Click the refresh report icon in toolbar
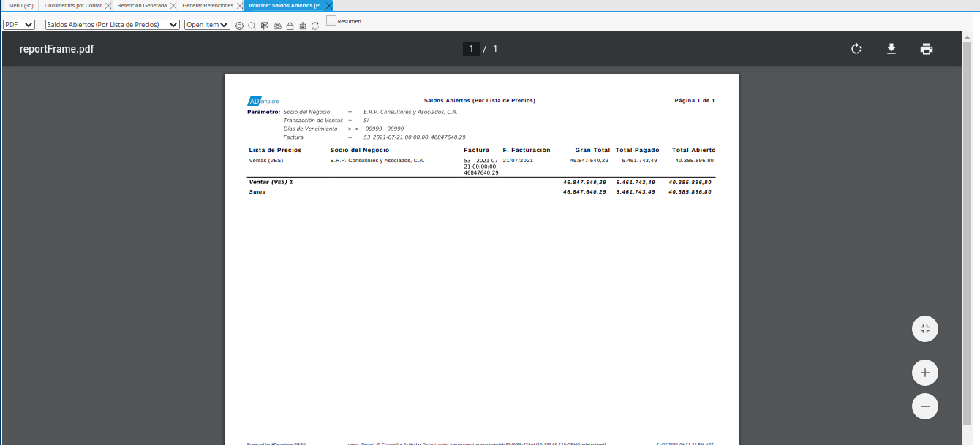980x445 pixels. [314, 26]
